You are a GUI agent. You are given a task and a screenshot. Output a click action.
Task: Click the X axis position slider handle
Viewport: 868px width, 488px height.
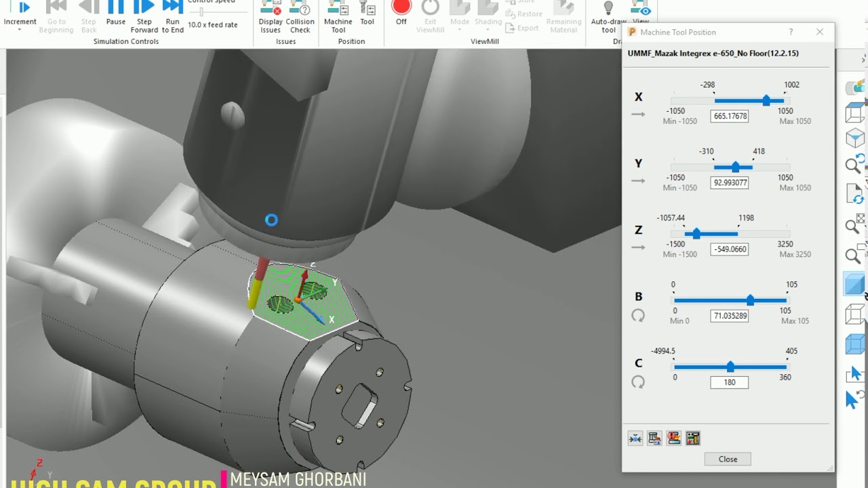(x=766, y=100)
